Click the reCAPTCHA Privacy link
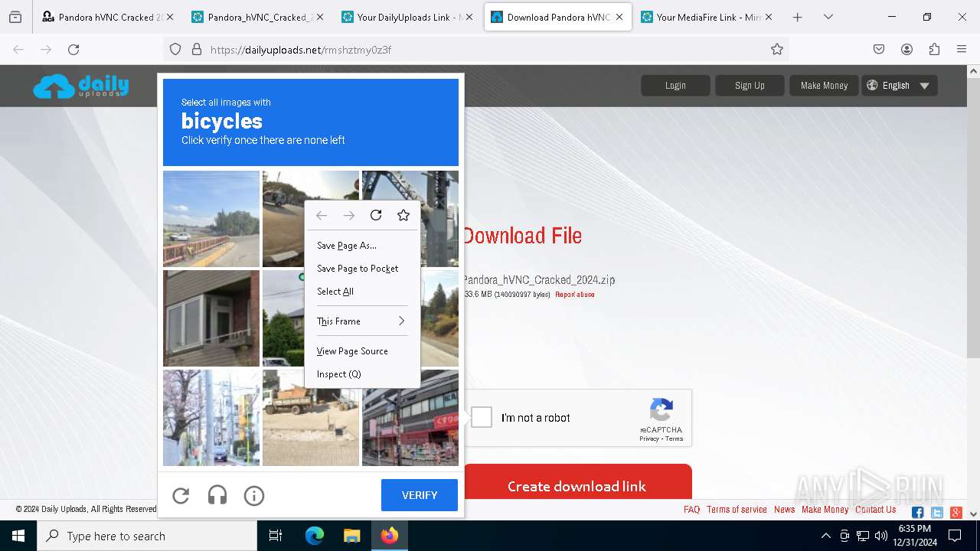The image size is (980, 551). coord(649,439)
